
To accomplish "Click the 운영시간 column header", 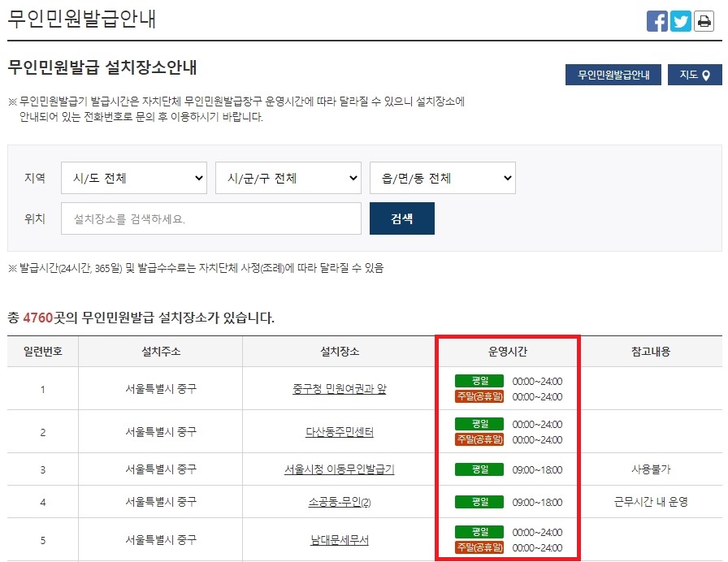I will 508,352.
